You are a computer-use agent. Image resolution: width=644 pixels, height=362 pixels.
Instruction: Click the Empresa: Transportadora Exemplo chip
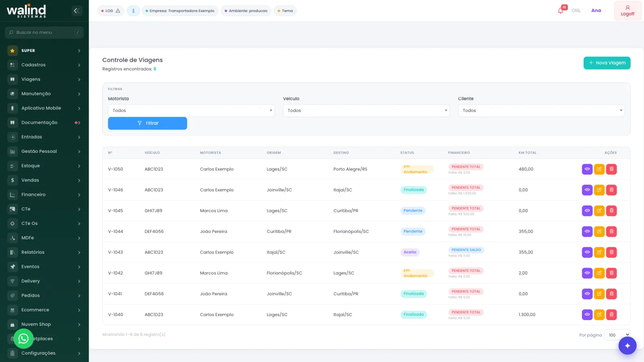[180, 11]
